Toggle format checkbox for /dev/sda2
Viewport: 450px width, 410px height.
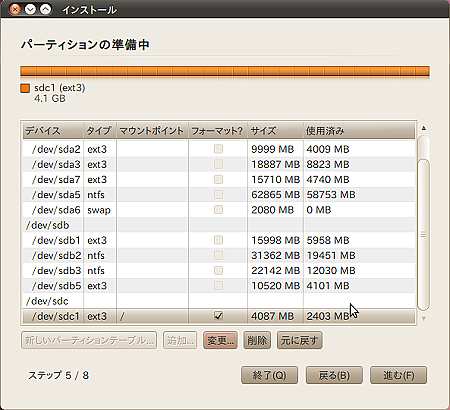218,149
